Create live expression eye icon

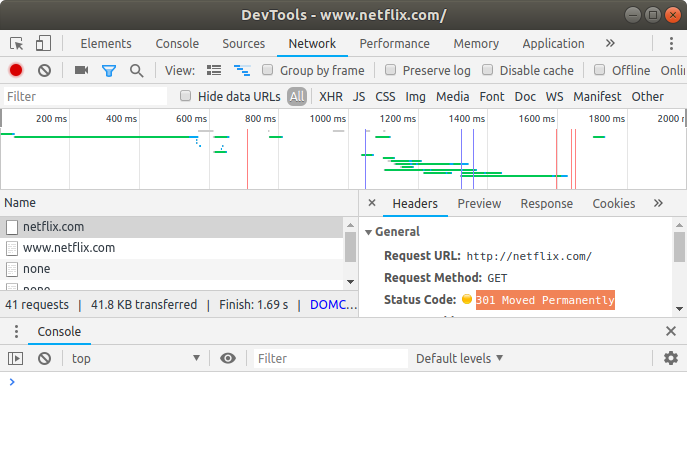tap(228, 359)
